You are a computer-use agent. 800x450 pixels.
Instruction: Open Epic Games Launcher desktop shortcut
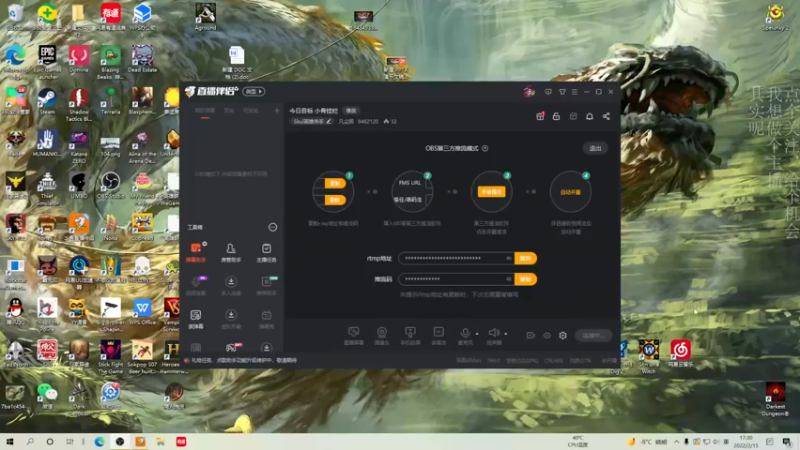click(47, 62)
